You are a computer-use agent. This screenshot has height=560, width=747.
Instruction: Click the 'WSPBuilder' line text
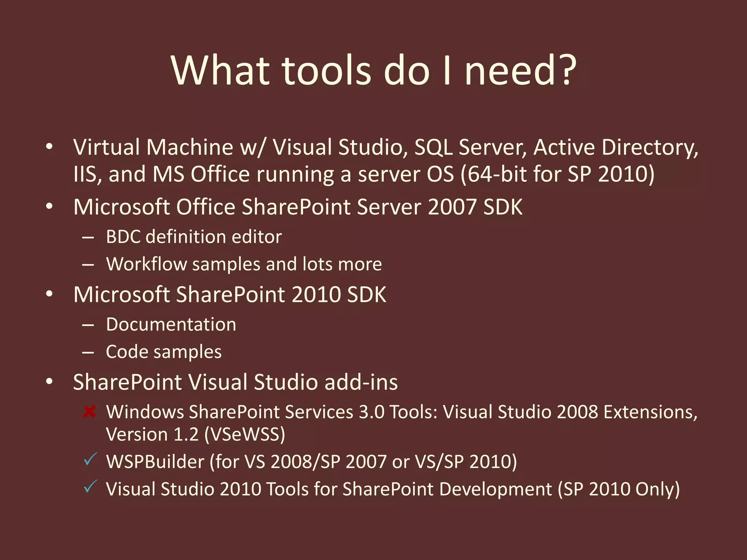pyautogui.click(x=155, y=462)
